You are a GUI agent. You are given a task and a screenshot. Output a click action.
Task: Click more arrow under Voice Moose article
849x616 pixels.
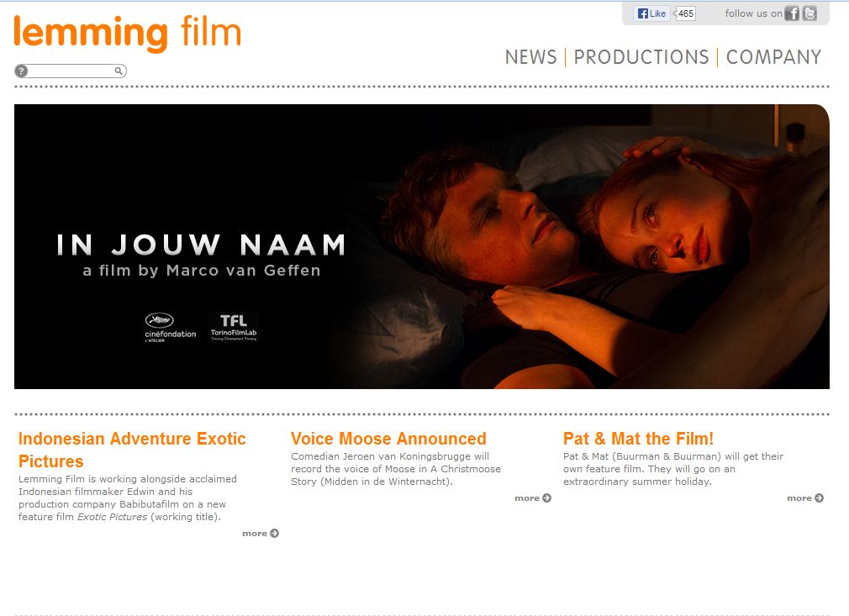tap(533, 498)
